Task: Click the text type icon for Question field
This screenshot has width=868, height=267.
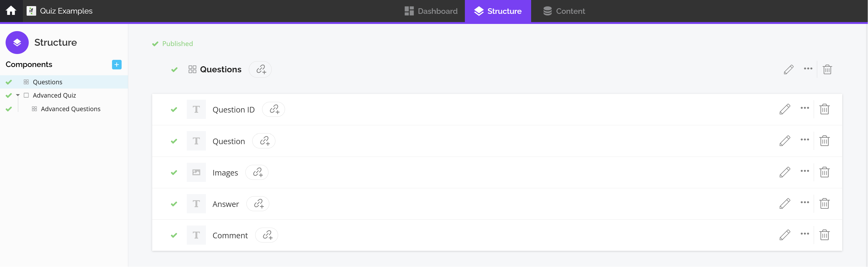Action: coord(196,141)
